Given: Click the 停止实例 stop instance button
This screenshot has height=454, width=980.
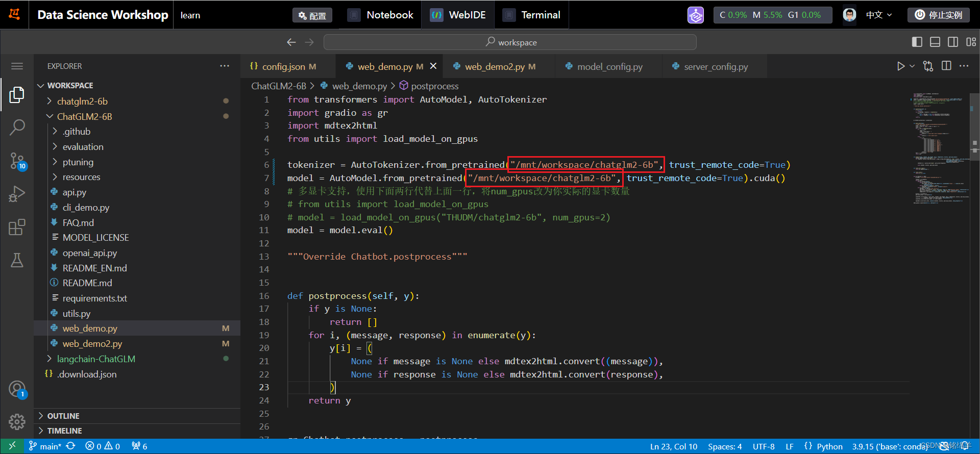Looking at the screenshot, I should pyautogui.click(x=938, y=15).
